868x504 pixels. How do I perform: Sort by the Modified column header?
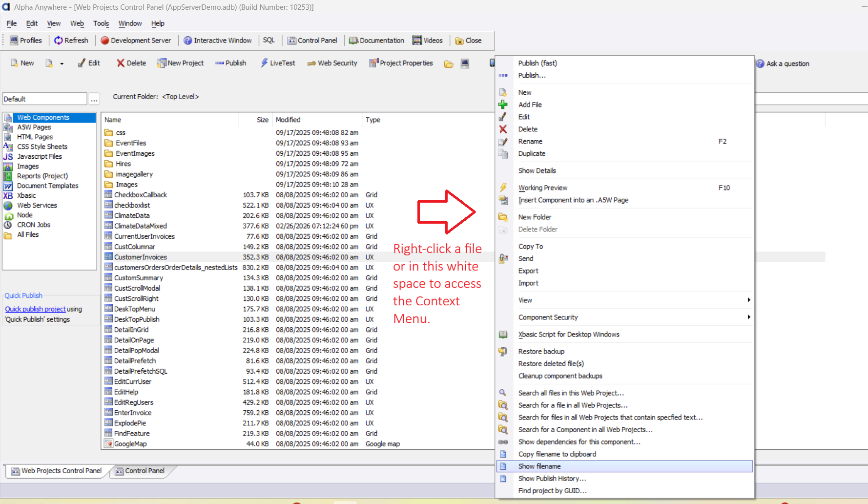point(317,120)
